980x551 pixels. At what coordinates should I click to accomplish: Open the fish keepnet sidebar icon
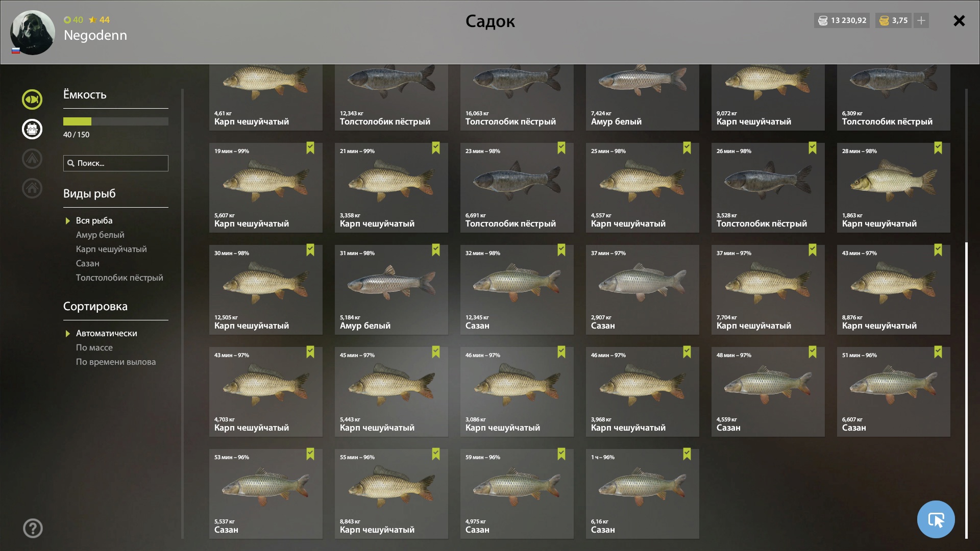point(32,99)
